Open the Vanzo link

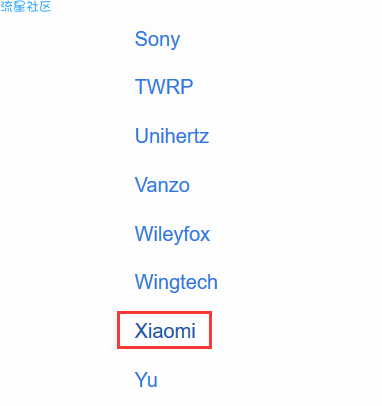pyautogui.click(x=162, y=185)
